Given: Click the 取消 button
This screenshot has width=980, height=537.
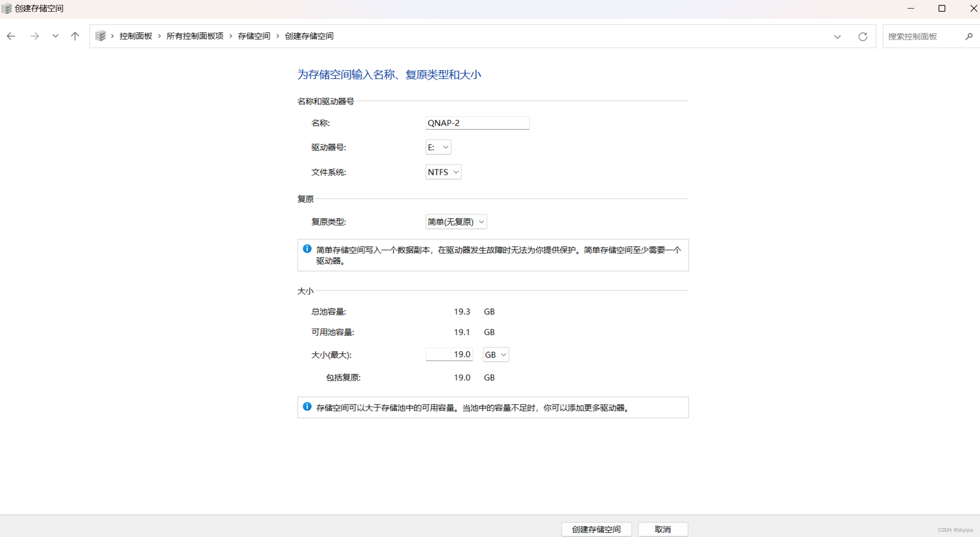Looking at the screenshot, I should pos(662,529).
